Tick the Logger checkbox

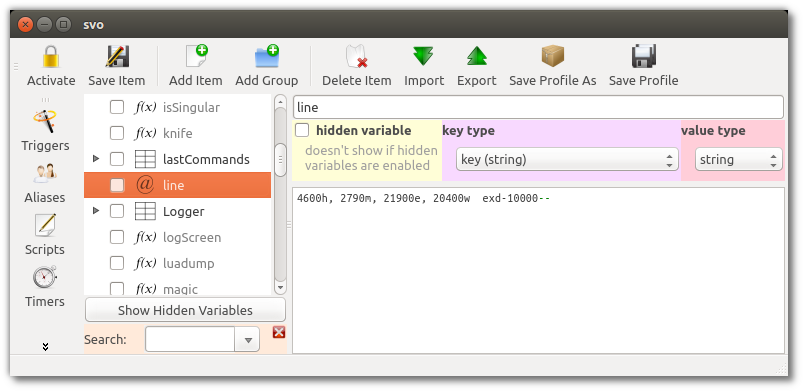[x=117, y=211]
